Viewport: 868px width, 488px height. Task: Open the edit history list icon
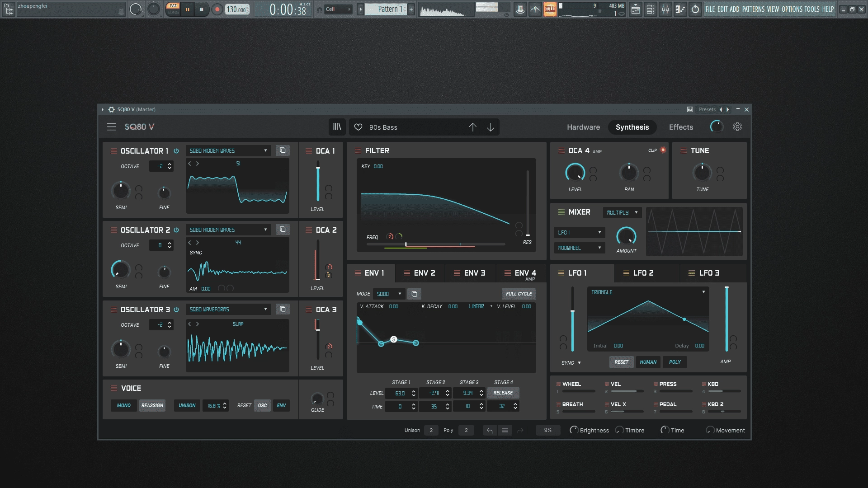coord(505,431)
